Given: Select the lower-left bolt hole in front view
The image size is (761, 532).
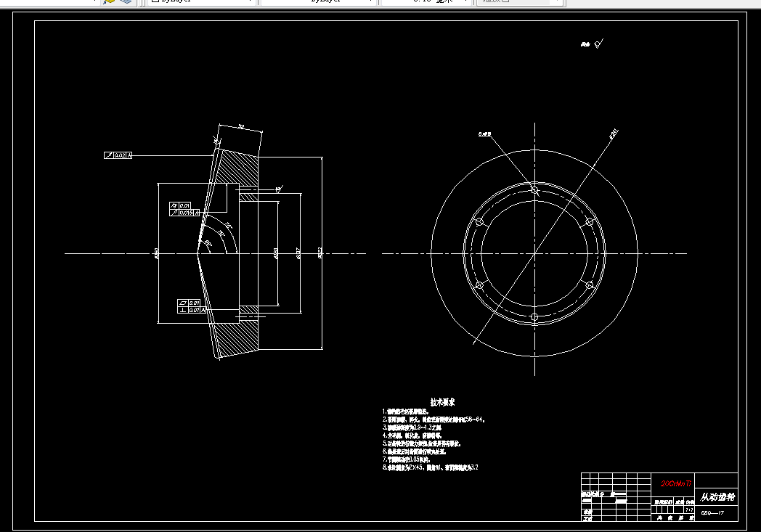Looking at the screenshot, I should [479, 285].
